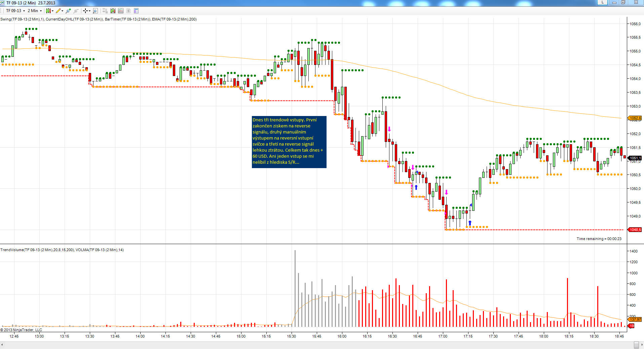Viewport: 644px width, 349px height.
Task: Open the 2 Min interval dropdown
Action: pyautogui.click(x=35, y=11)
